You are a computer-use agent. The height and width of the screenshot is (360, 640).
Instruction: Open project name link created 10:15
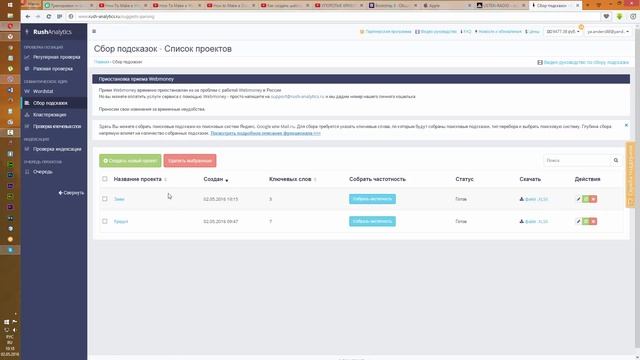coord(119,199)
